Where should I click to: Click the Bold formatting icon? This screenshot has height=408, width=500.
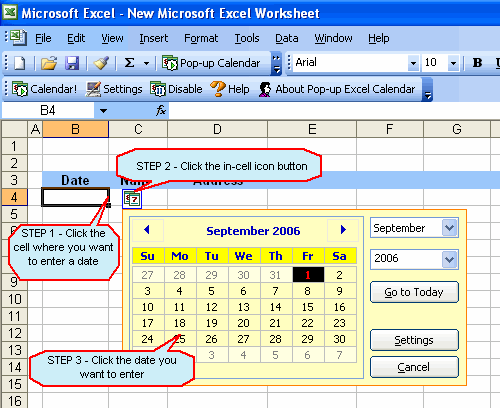pyautogui.click(x=477, y=63)
